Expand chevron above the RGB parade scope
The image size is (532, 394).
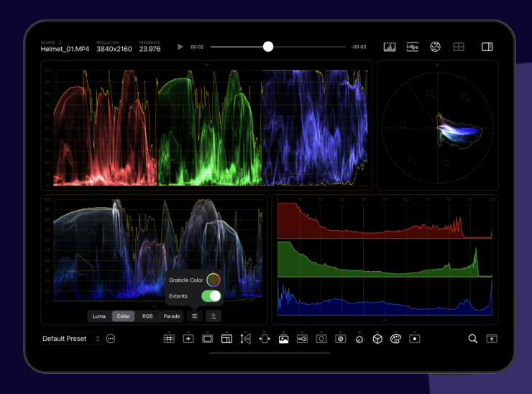tap(206, 65)
